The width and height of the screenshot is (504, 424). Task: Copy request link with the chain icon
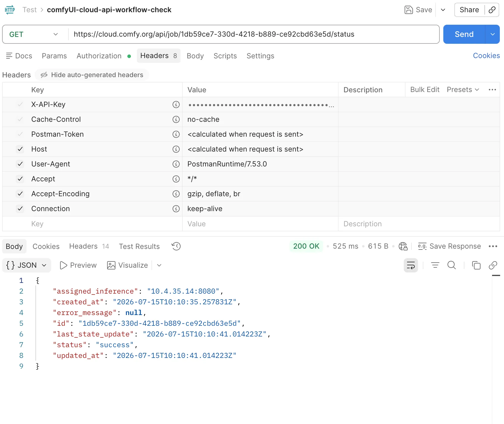492,10
